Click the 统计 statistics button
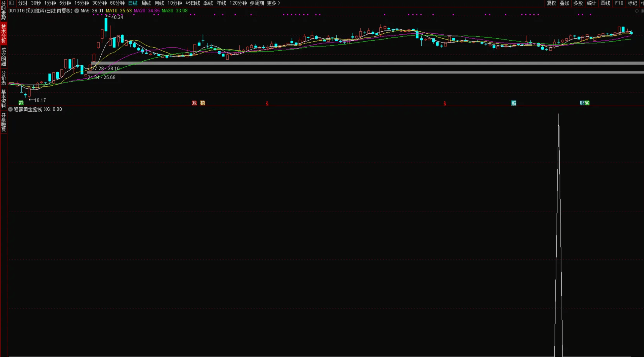The height and width of the screenshot is (357, 644). pos(591,3)
